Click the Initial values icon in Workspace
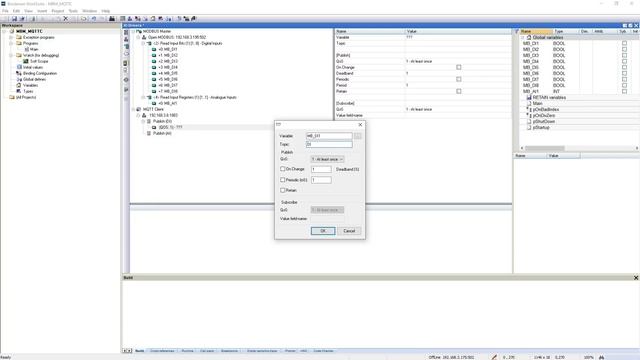 click(x=19, y=67)
